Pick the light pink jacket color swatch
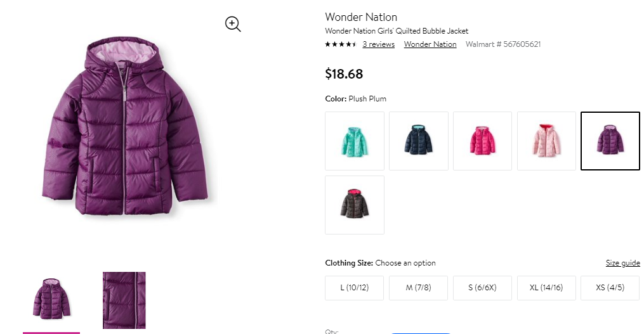Viewport: 644px width, 334px height. 547,141
